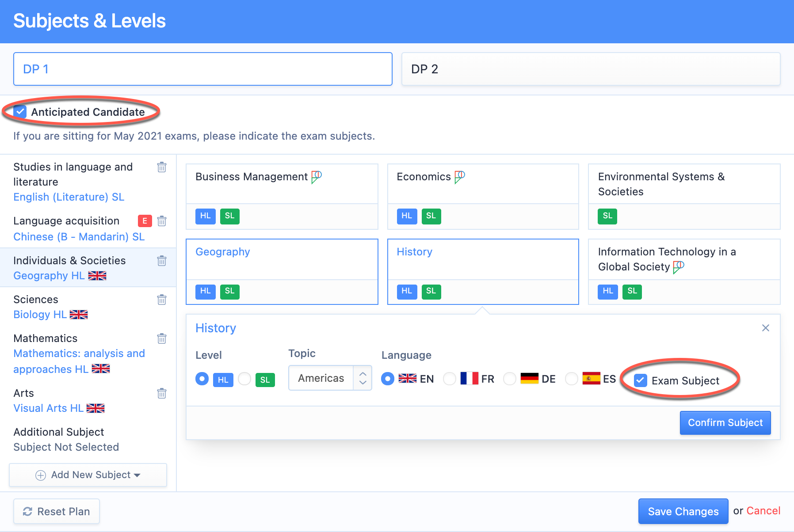Screen dimensions: 794x532
Task: Uncheck the Anticipated Candidate checkbox
Action: point(20,112)
